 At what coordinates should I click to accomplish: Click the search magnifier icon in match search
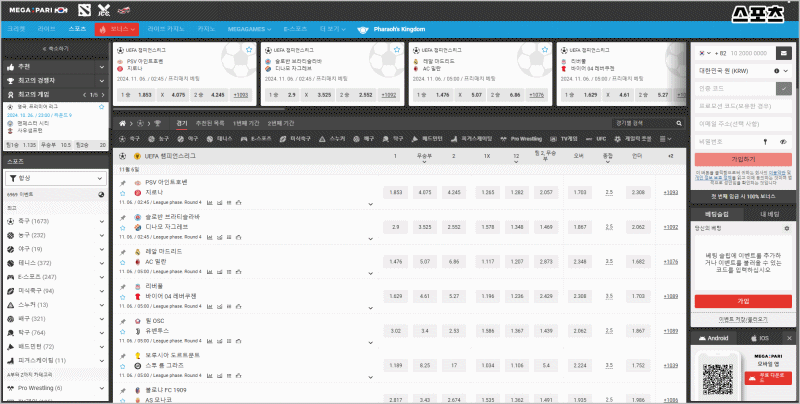(679, 123)
